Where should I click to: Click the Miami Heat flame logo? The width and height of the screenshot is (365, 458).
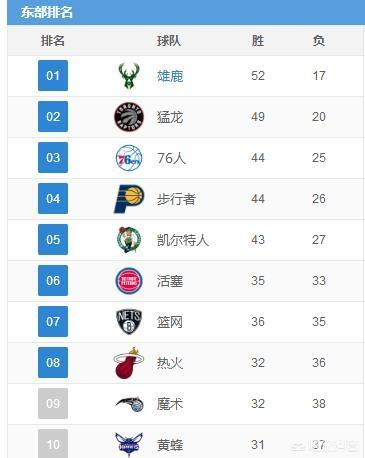128,363
